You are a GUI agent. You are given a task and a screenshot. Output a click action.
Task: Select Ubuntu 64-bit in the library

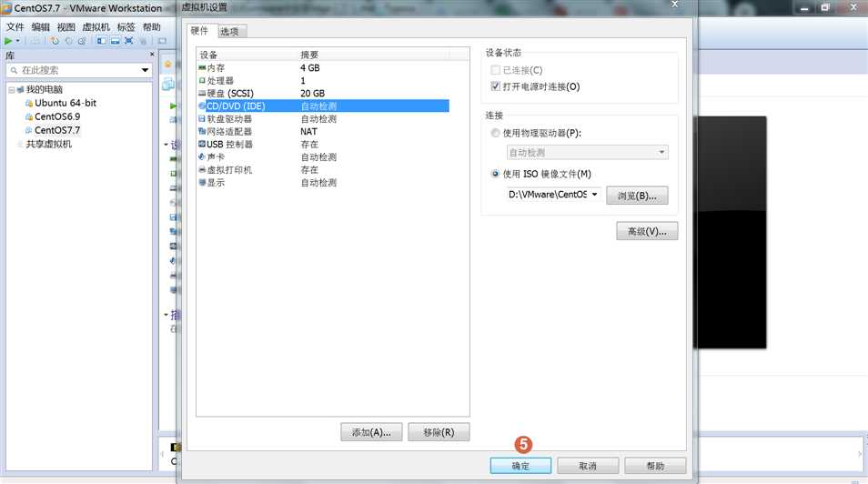click(66, 103)
